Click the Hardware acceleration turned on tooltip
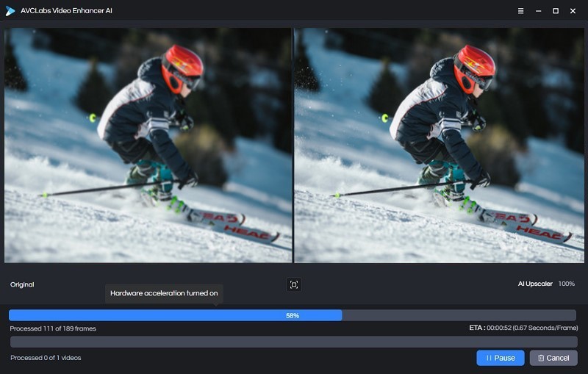This screenshot has width=588, height=374. coord(164,293)
